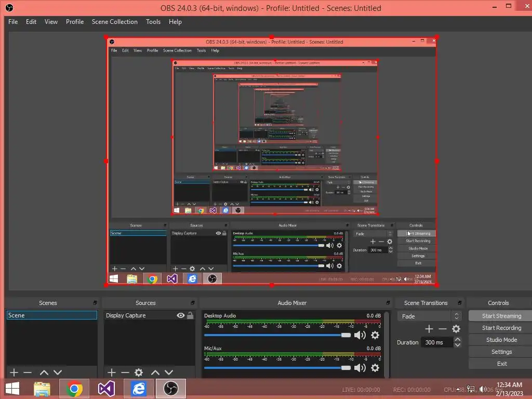The width and height of the screenshot is (532, 399).
Task: Toggle Studio Mode
Action: tap(501, 340)
